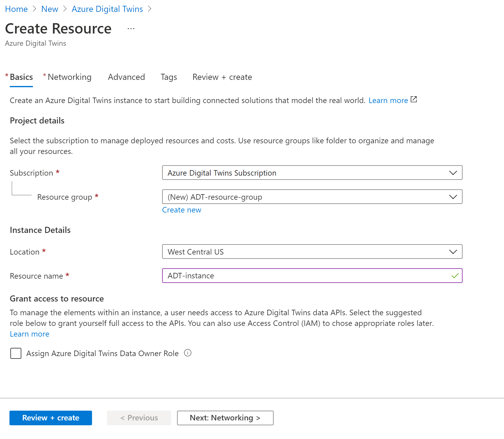Viewport: 504px width, 439px height.
Task: Open the Subscription dropdown
Action: click(312, 173)
